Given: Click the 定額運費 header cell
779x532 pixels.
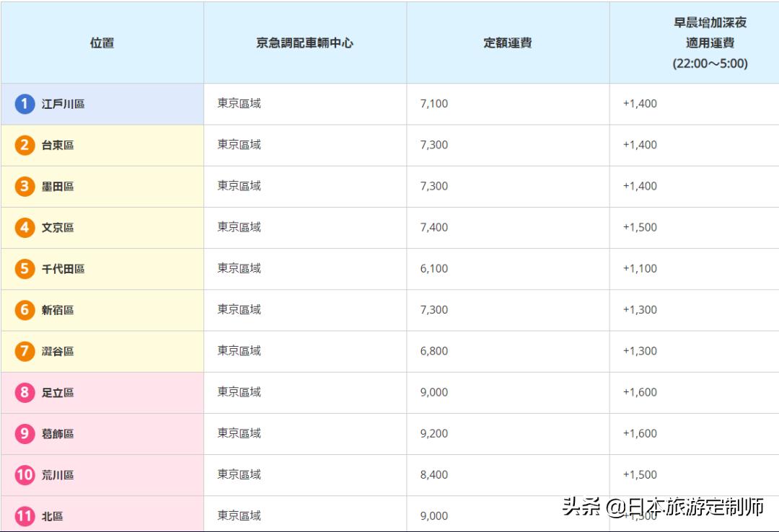Looking at the screenshot, I should pos(507,42).
